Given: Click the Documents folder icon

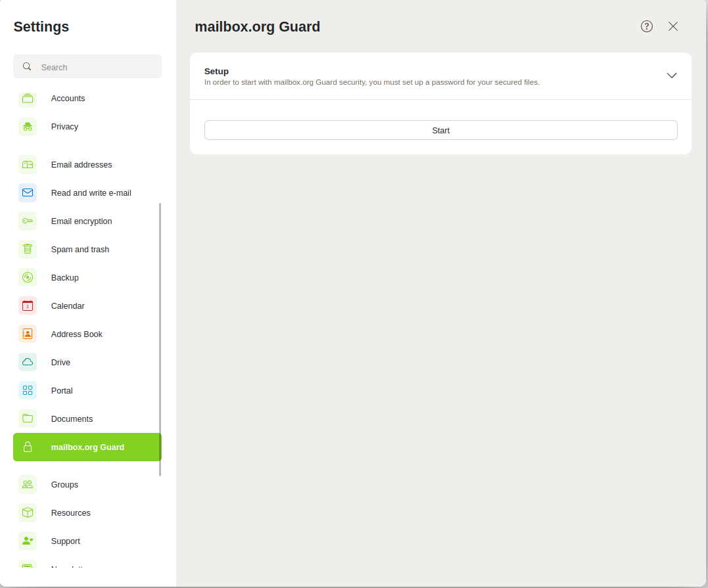Looking at the screenshot, I should (28, 418).
